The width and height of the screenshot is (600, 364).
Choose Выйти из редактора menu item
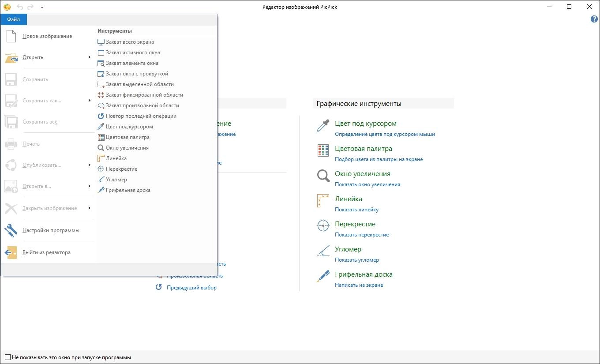point(48,252)
